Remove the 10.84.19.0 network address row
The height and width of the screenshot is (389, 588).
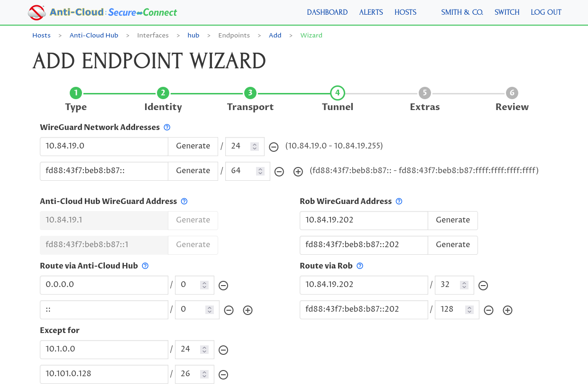(274, 147)
